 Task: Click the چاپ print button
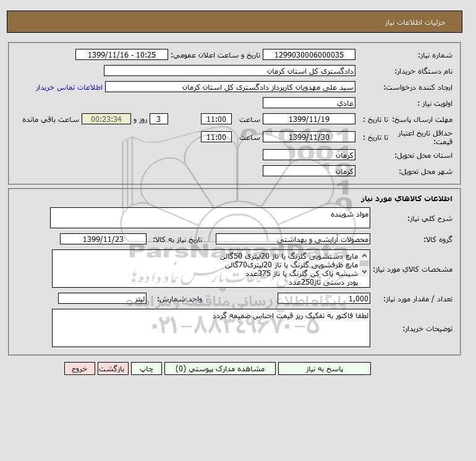click(147, 369)
